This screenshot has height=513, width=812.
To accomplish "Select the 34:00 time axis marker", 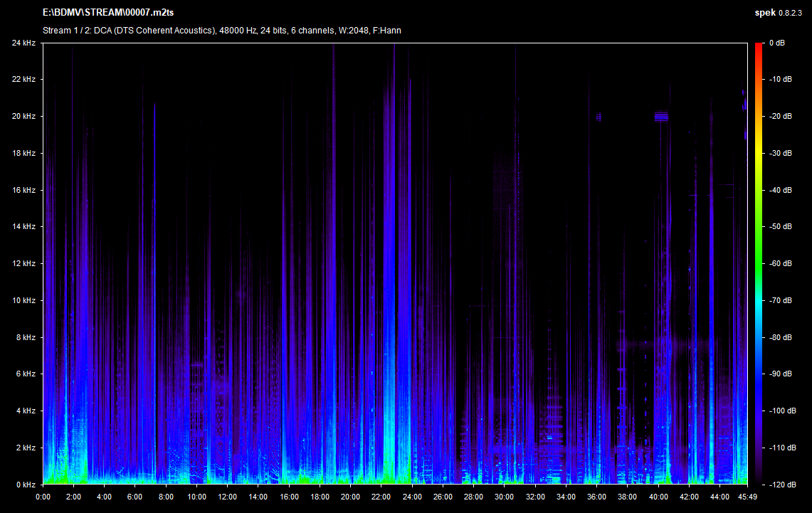I will (566, 497).
